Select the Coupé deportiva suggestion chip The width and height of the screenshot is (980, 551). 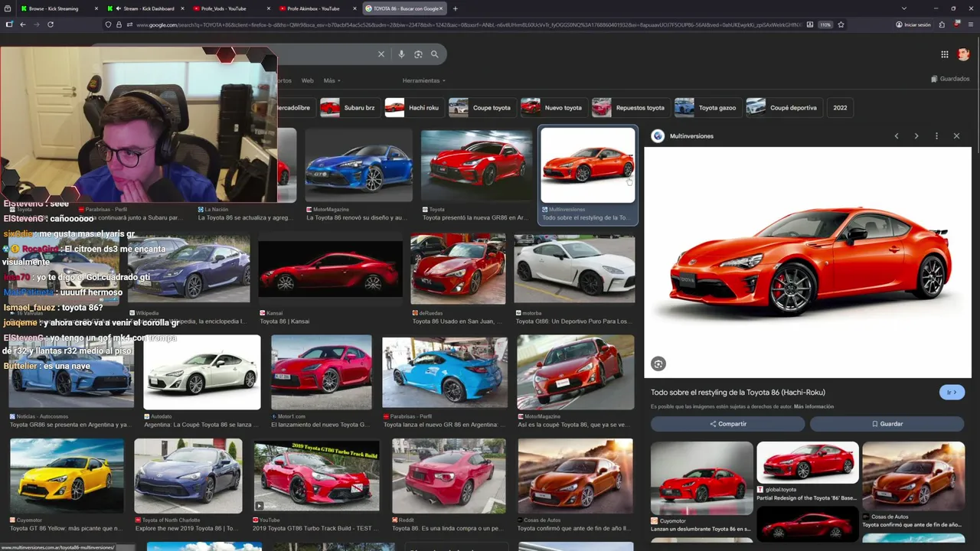point(783,108)
